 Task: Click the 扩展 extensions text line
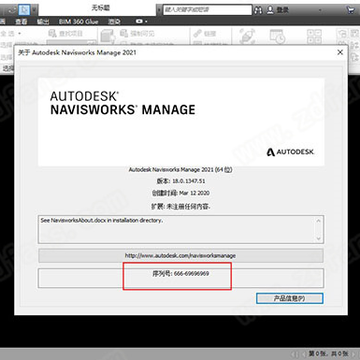pyautogui.click(x=181, y=207)
